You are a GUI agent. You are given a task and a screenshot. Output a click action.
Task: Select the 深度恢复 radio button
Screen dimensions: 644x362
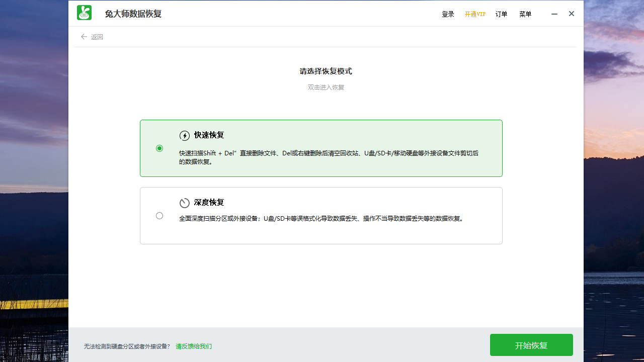(159, 215)
